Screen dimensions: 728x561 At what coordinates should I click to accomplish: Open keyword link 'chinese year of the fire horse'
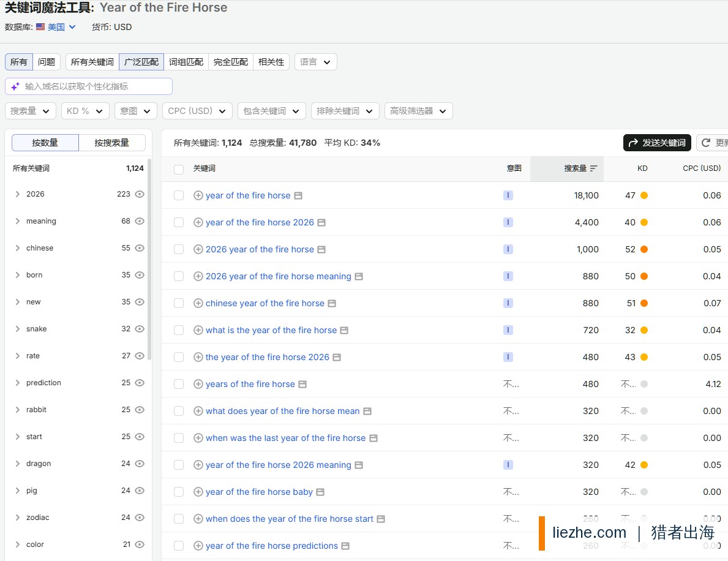(265, 303)
